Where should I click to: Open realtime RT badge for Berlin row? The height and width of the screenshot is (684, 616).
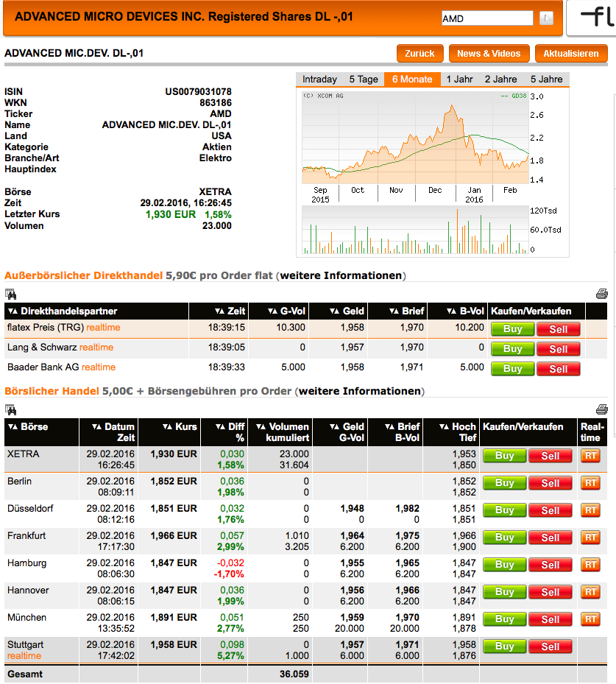590,483
